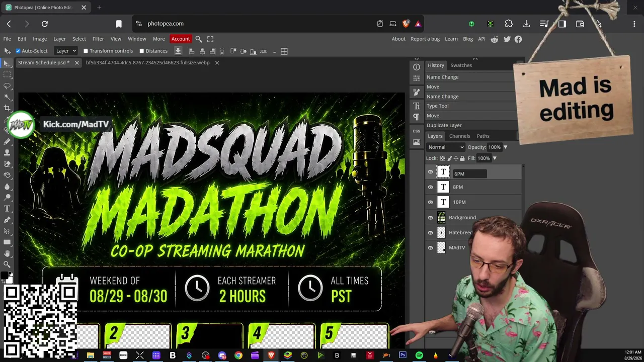The image size is (644, 362).
Task: Click the grid arrange icon in options bar
Action: [284, 51]
